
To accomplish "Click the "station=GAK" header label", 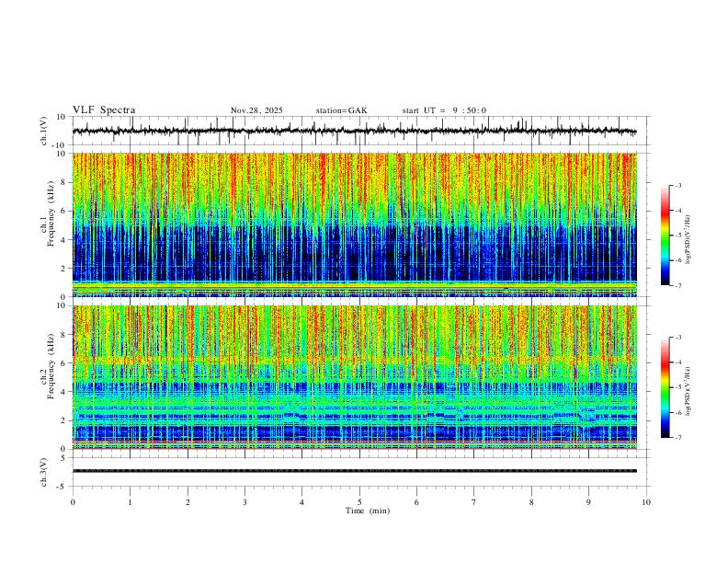I will 341,110.
